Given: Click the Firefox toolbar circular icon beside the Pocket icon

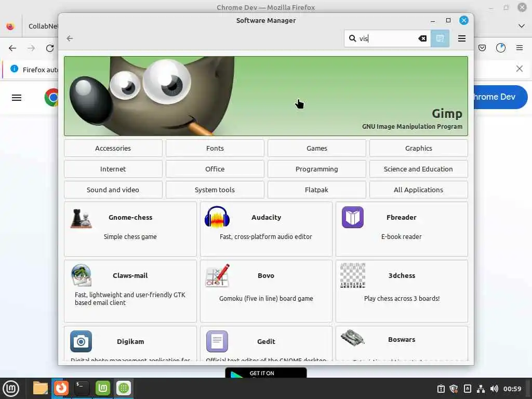Looking at the screenshot, I should pos(501,48).
